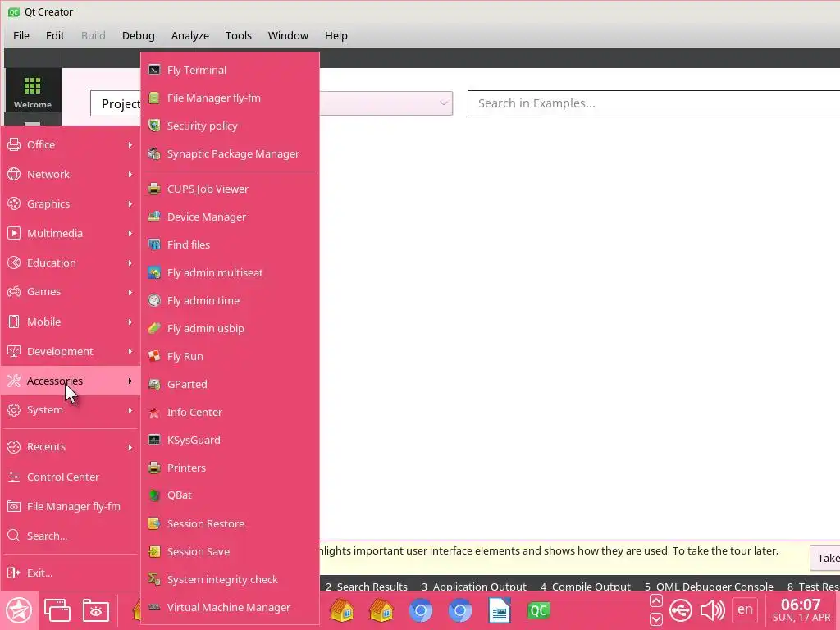Click the document editor taskbar icon
840x630 pixels.
[500, 610]
